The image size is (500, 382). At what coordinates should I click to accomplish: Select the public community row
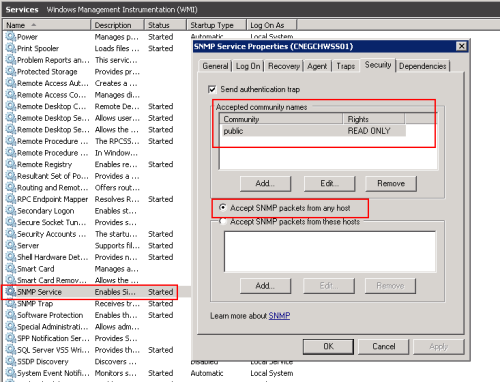[x=313, y=131]
